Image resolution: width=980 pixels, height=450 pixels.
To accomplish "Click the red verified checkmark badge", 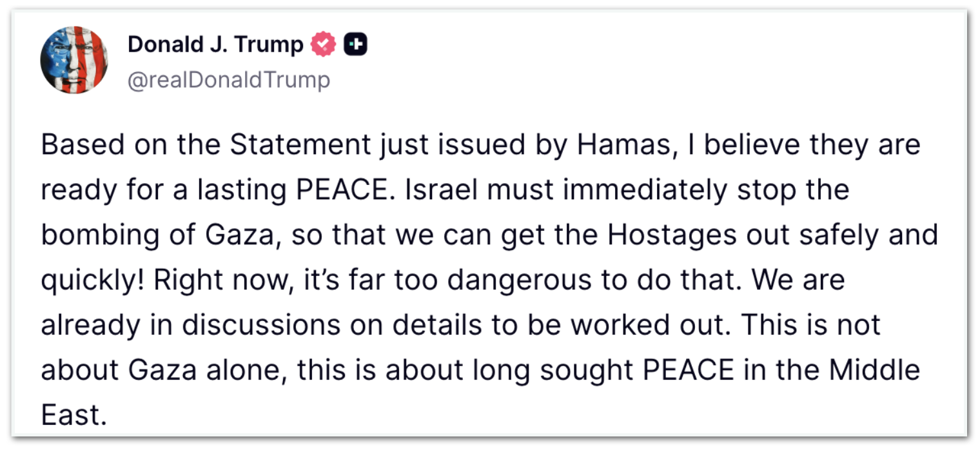I will click(324, 44).
